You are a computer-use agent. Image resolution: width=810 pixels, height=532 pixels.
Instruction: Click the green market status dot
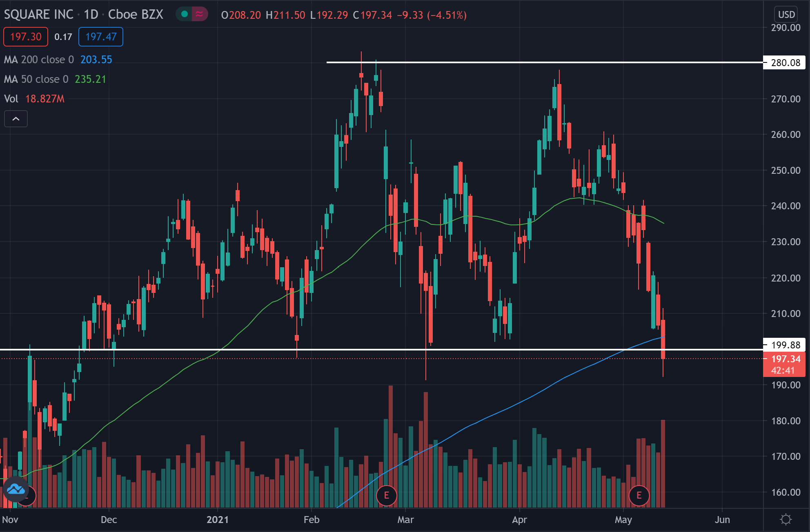[x=184, y=14]
